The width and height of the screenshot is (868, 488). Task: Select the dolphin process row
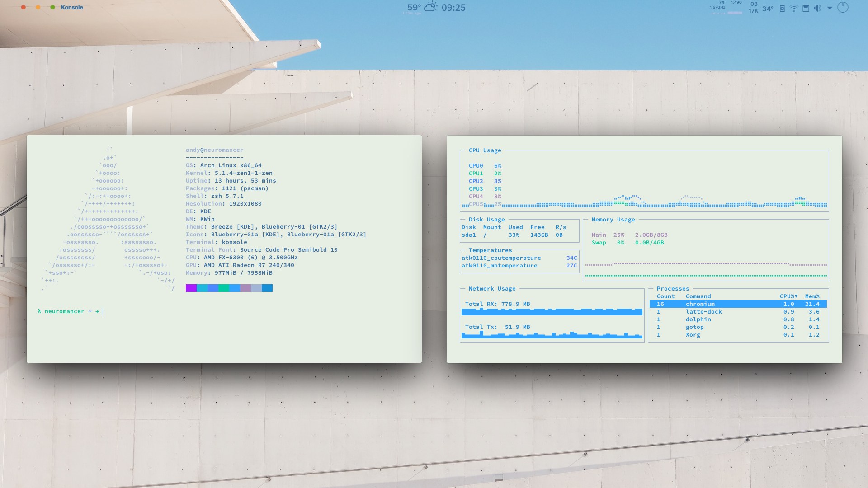pyautogui.click(x=738, y=319)
